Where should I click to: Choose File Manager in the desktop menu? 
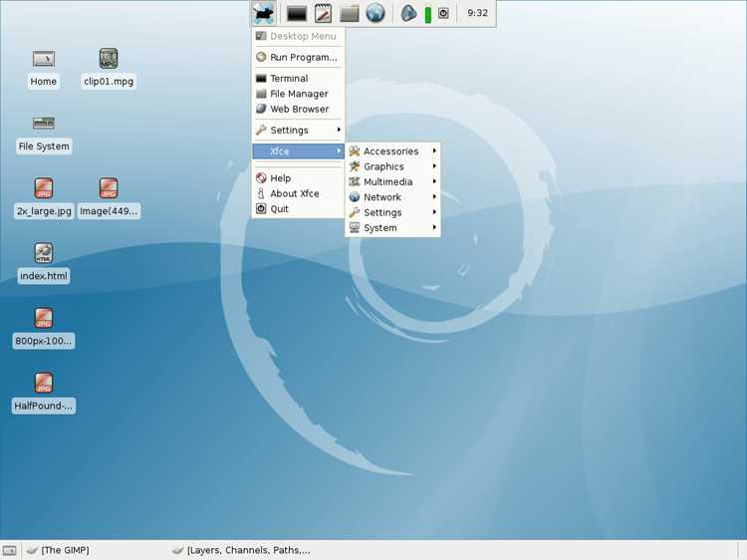coord(298,94)
